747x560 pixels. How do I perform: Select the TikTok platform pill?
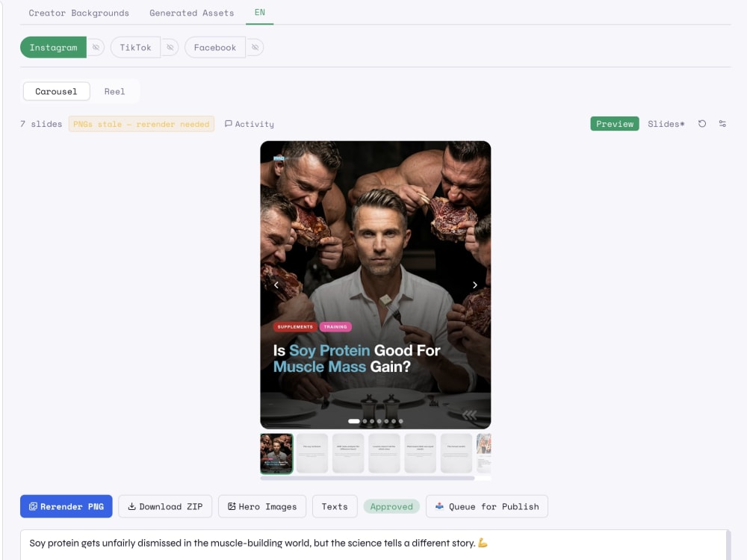click(135, 48)
